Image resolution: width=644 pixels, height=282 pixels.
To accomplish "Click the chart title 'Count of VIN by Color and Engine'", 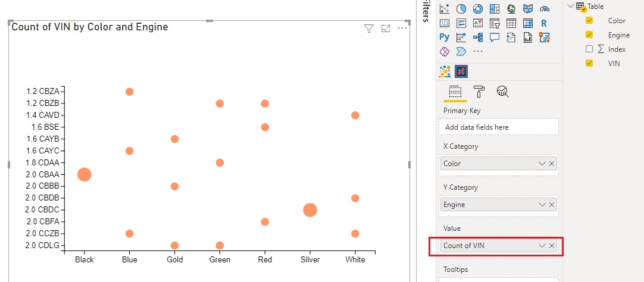I will coord(90,27).
